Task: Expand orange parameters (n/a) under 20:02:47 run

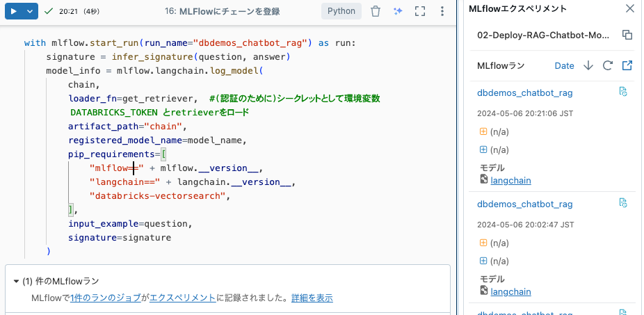Action: (483, 243)
